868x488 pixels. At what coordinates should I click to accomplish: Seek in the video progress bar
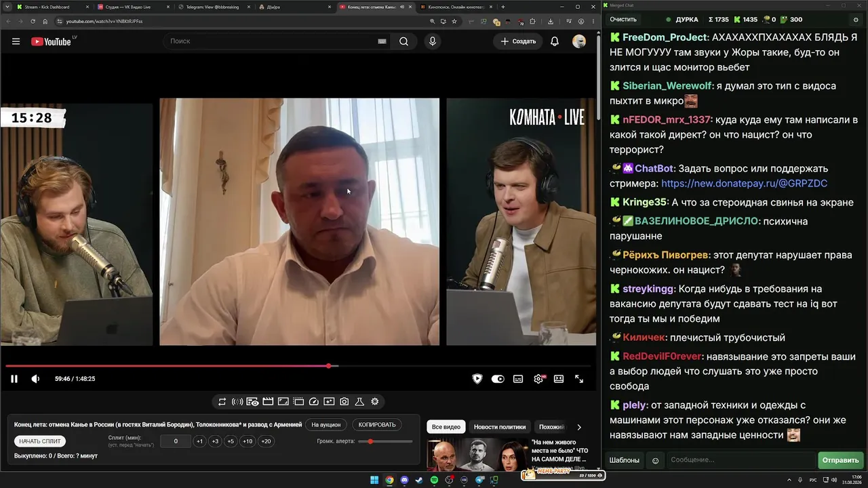pyautogui.click(x=298, y=366)
